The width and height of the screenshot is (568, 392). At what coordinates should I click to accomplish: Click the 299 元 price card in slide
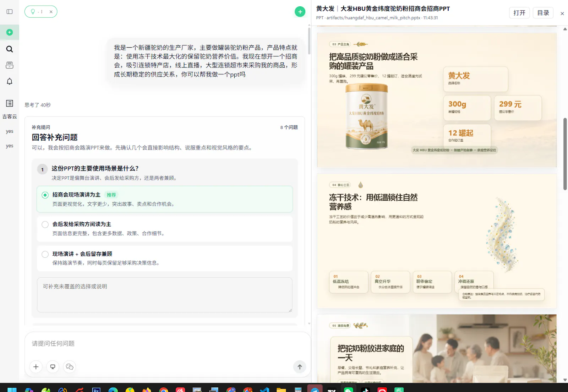(518, 108)
